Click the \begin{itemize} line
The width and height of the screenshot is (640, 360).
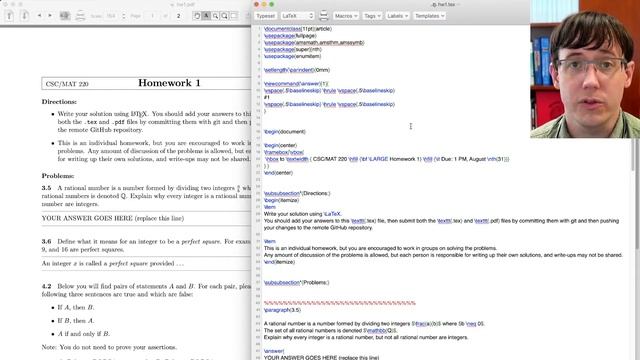tap(281, 200)
